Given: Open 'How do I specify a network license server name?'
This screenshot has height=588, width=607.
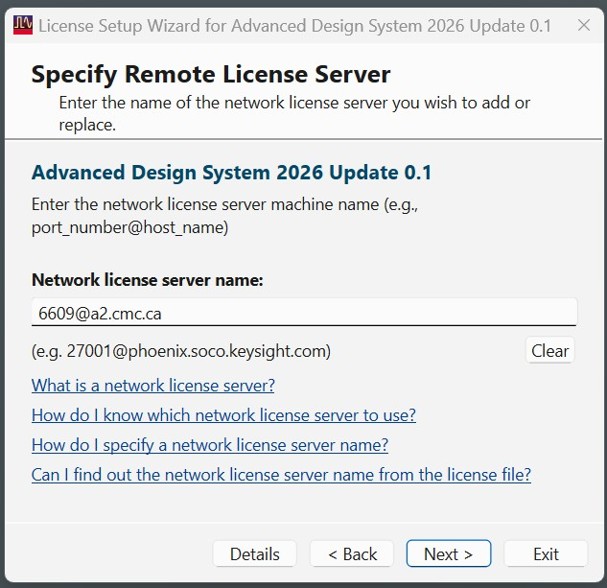Looking at the screenshot, I should tap(210, 445).
